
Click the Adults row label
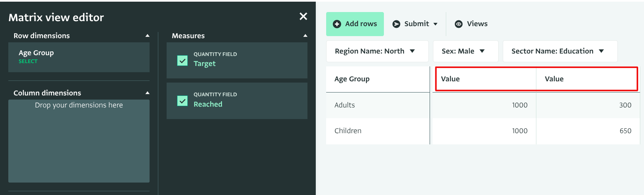(x=345, y=105)
